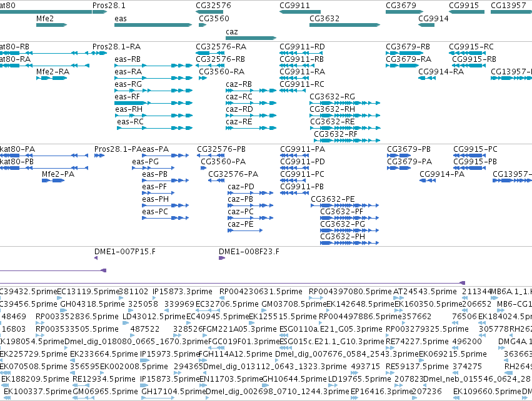Click the CG32576 gene label
This screenshot has width=532, height=401.
click(x=213, y=6)
